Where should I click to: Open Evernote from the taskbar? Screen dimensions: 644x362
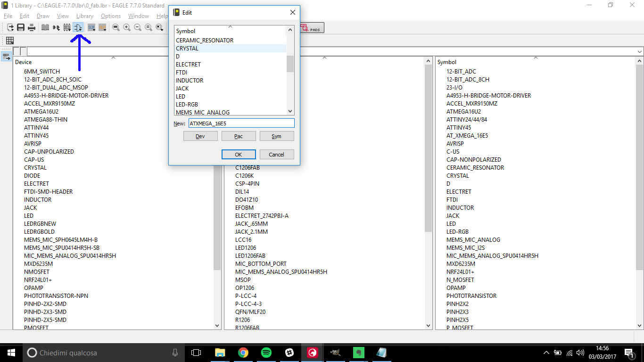(x=359, y=353)
